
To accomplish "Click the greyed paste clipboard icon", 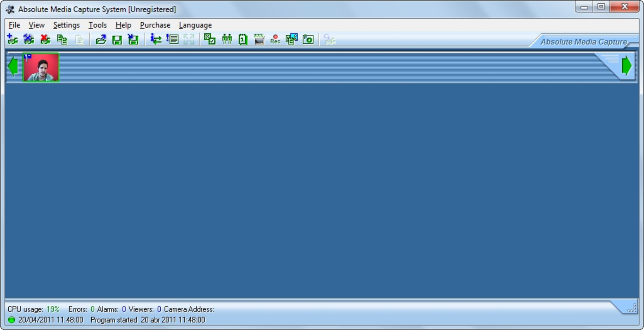I will click(x=79, y=39).
